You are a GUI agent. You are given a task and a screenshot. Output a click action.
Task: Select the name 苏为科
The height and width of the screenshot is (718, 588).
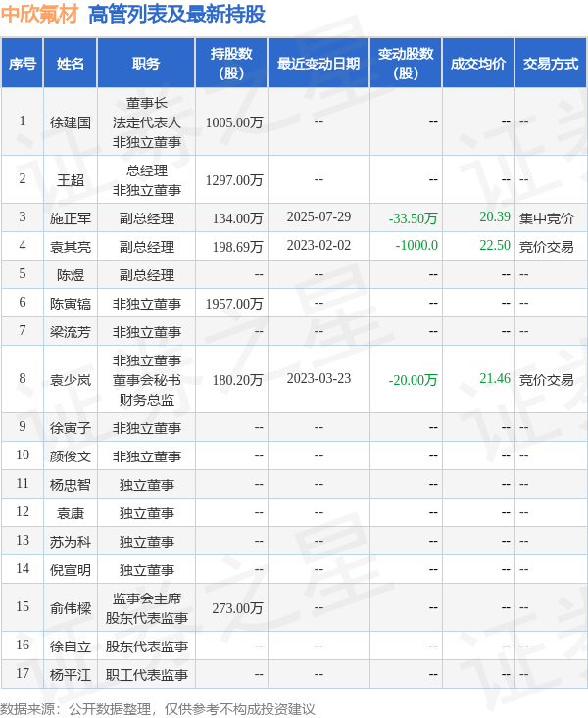(x=71, y=542)
